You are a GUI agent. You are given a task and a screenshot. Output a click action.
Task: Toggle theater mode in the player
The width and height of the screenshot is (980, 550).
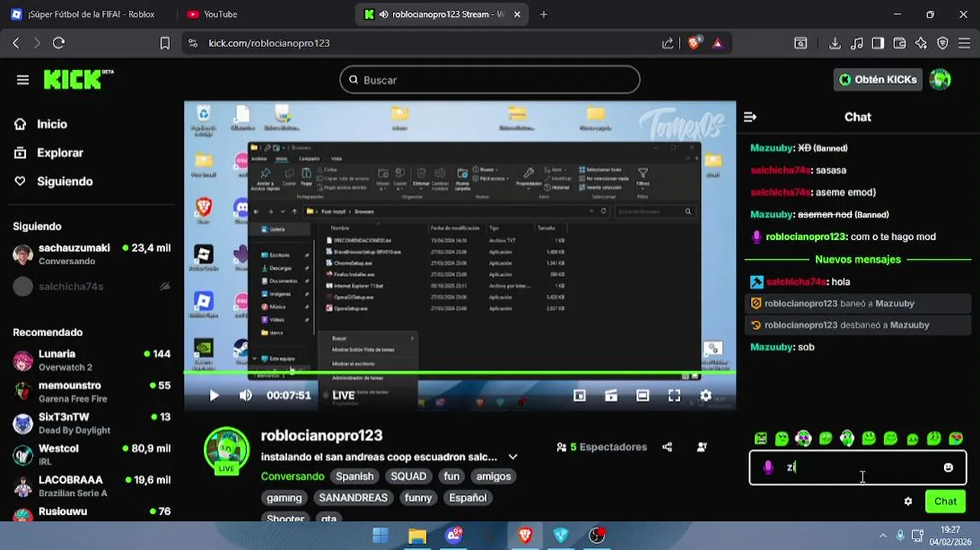click(x=643, y=395)
